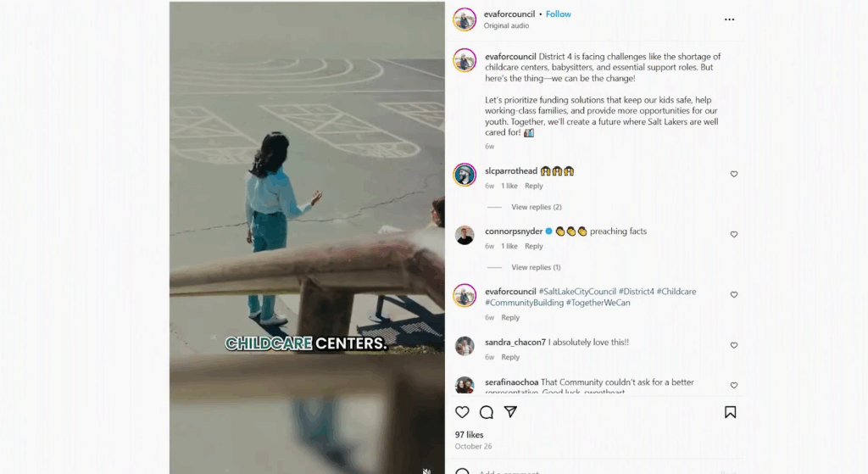
Task: Expand View replies (2) under slcparrothead
Action: point(537,207)
